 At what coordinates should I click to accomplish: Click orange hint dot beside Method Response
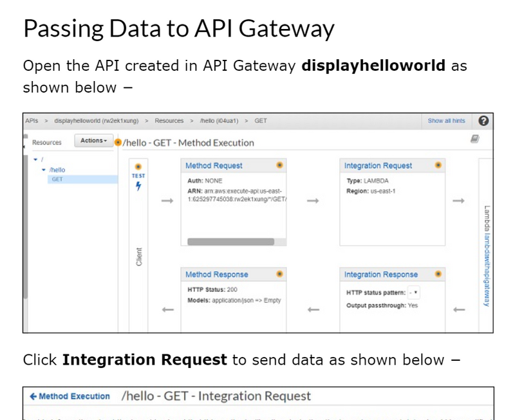(279, 274)
